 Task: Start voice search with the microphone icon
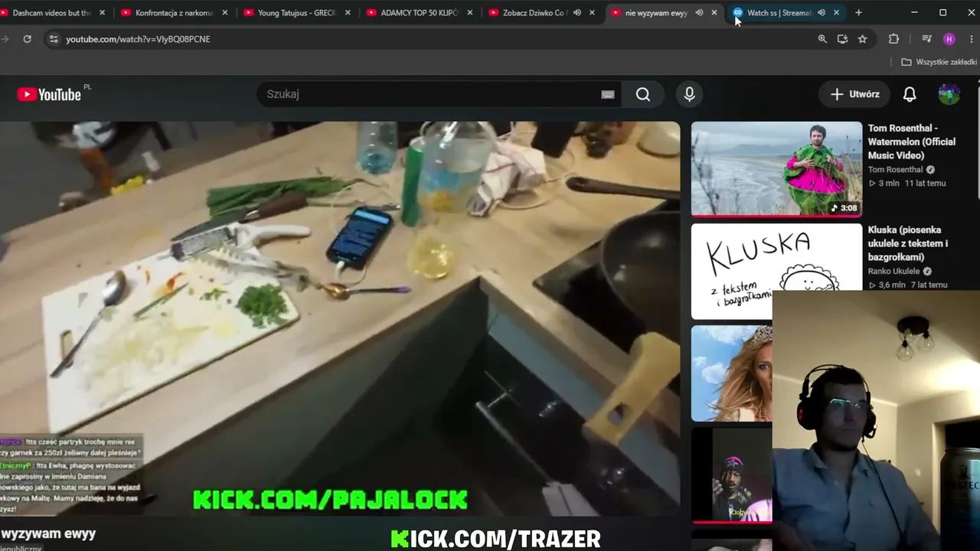689,94
